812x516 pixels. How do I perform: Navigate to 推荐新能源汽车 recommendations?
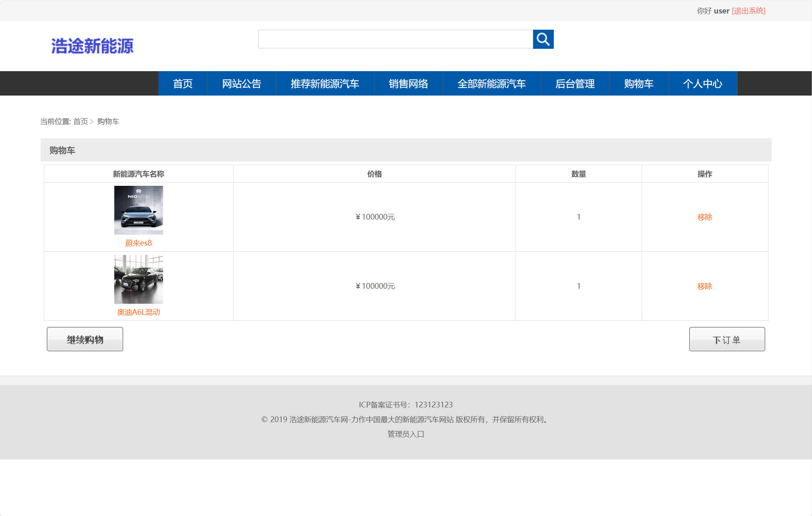tap(324, 83)
